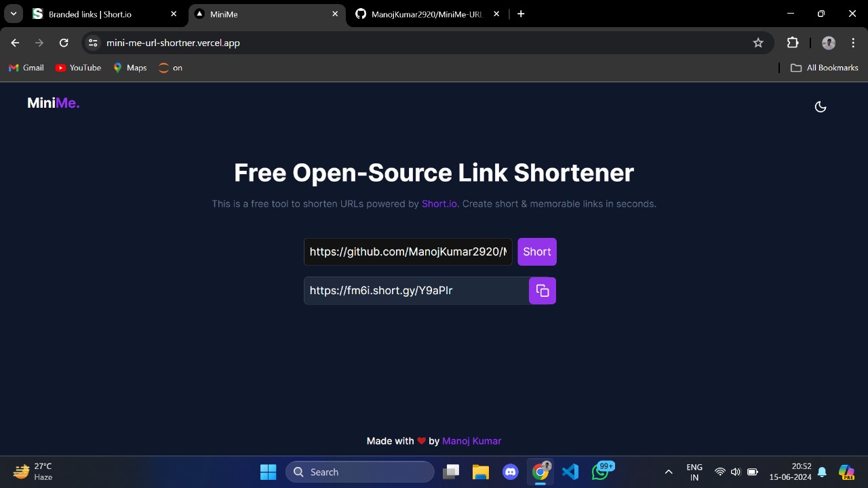Open the All Bookmarks folder
This screenshot has height=488, width=868.
pyautogui.click(x=825, y=68)
